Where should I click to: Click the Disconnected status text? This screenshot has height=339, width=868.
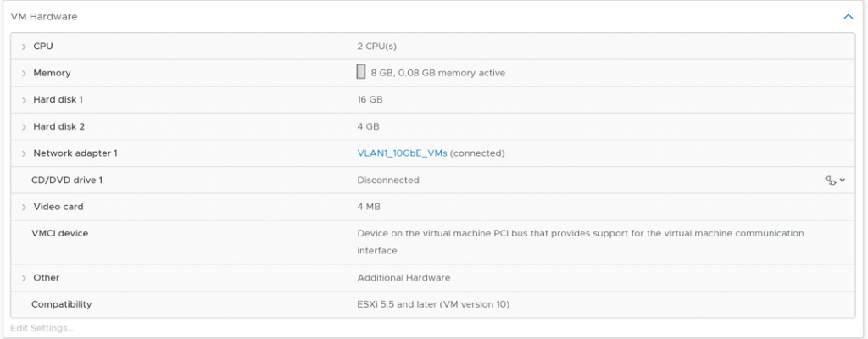pyautogui.click(x=388, y=181)
